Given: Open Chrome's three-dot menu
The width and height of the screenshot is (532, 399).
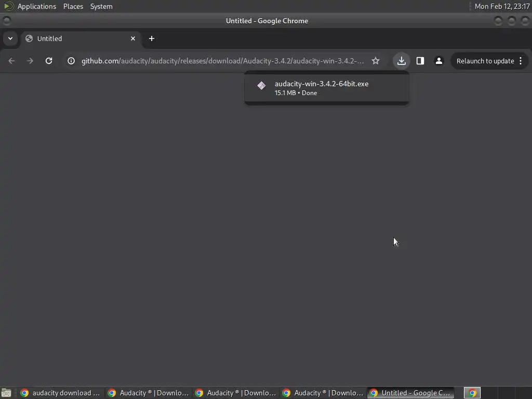Looking at the screenshot, I should point(521,61).
